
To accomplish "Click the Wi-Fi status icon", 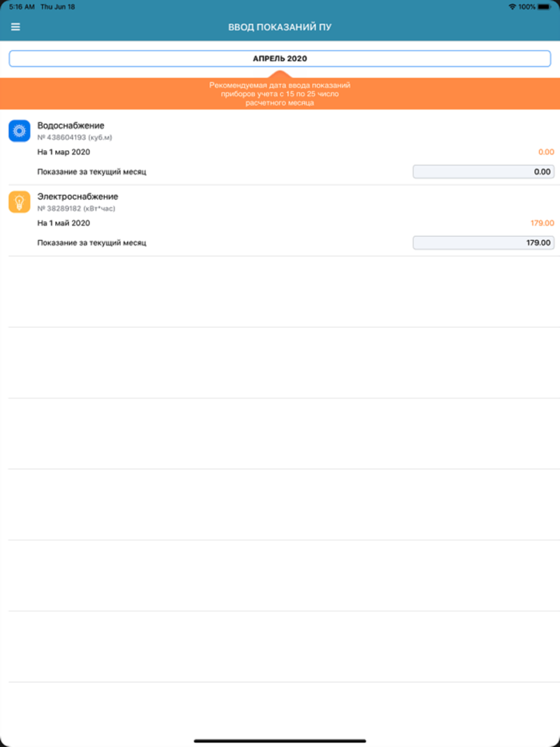I will pos(512,6).
